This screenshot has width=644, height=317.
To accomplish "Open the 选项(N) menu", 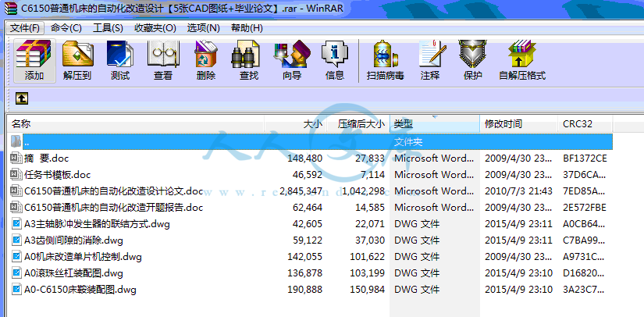I will [x=203, y=28].
